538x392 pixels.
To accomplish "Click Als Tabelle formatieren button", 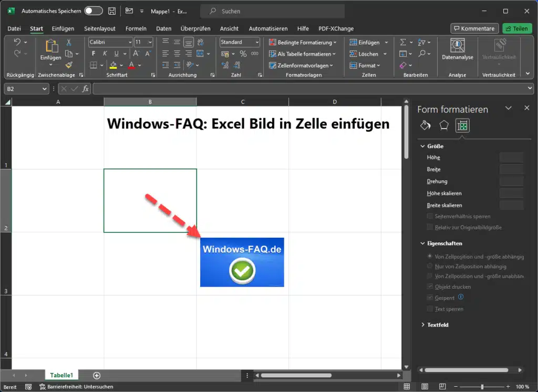I will pos(302,54).
